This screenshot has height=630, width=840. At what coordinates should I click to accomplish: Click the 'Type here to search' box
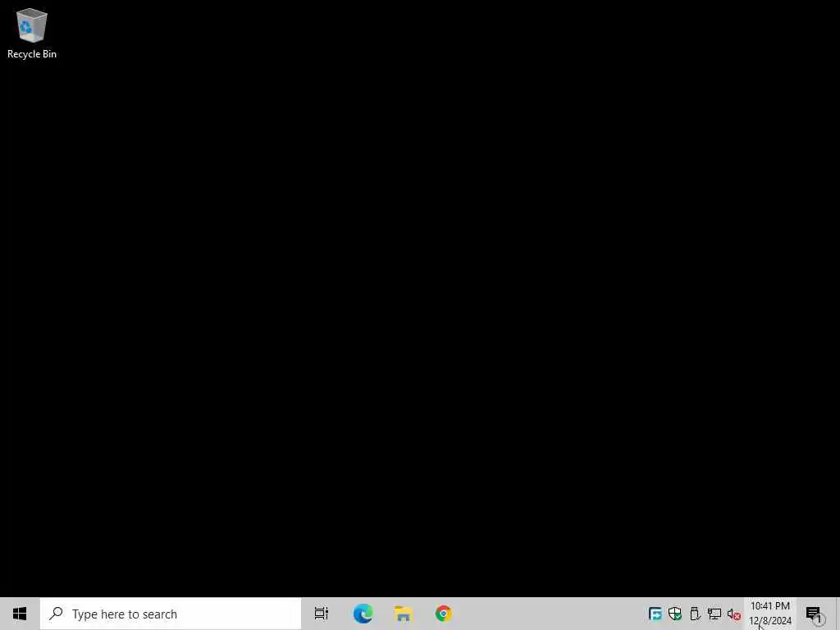coord(171,614)
